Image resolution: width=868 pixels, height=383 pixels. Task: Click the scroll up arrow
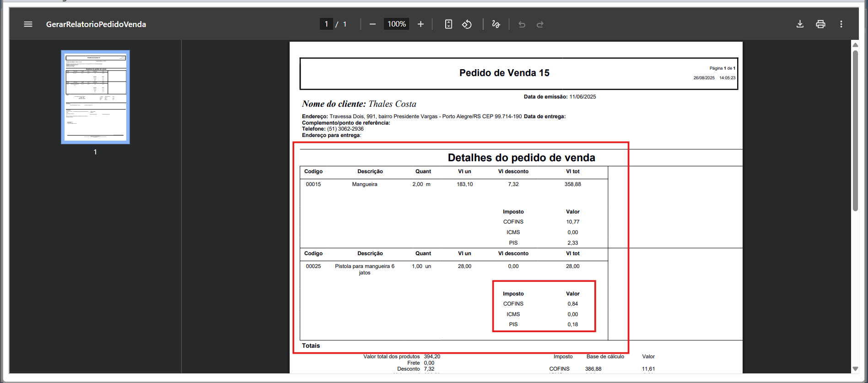click(855, 45)
